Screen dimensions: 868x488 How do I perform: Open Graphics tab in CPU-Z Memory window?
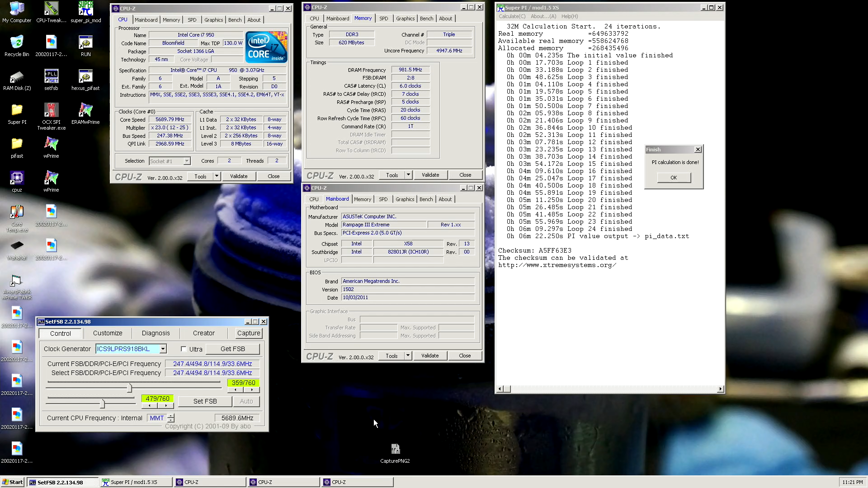click(x=405, y=19)
